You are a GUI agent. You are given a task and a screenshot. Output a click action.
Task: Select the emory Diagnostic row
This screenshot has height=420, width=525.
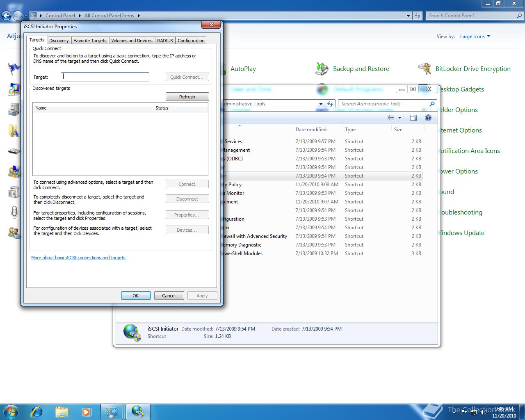coord(322,245)
